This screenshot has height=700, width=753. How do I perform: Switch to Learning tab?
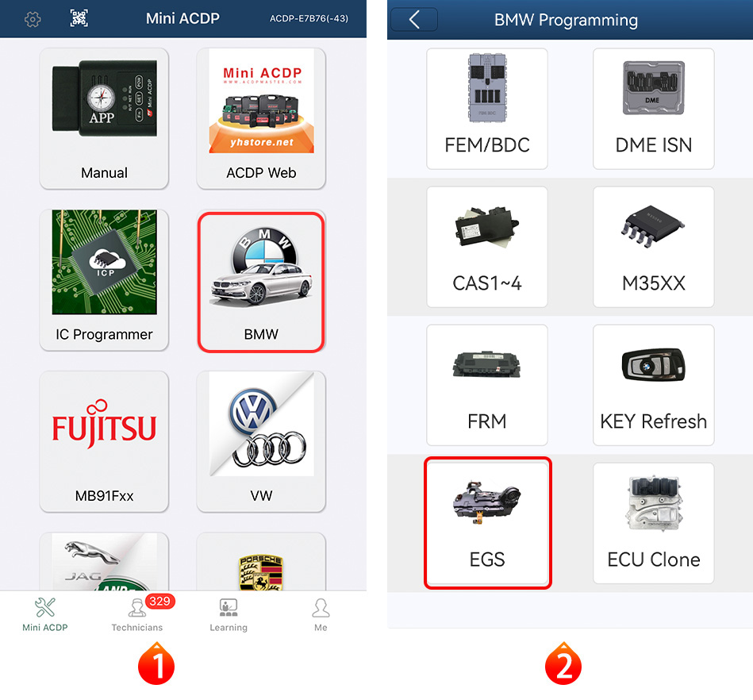click(229, 614)
